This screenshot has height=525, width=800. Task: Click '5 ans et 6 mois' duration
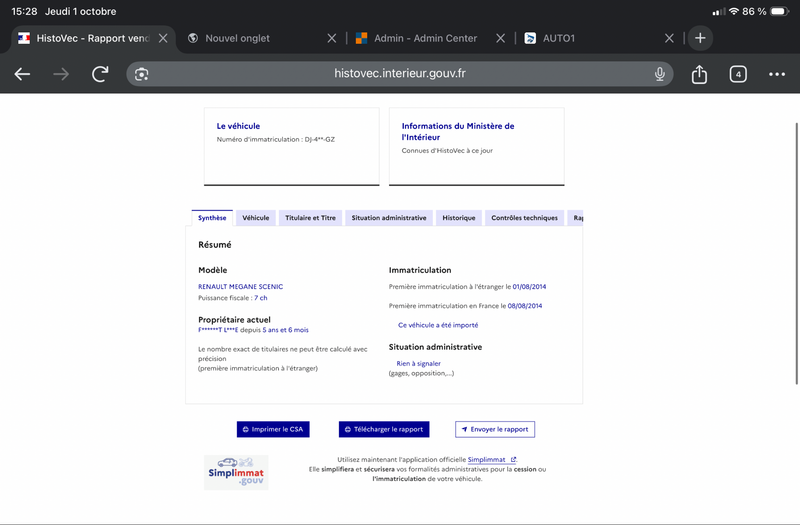[285, 330]
